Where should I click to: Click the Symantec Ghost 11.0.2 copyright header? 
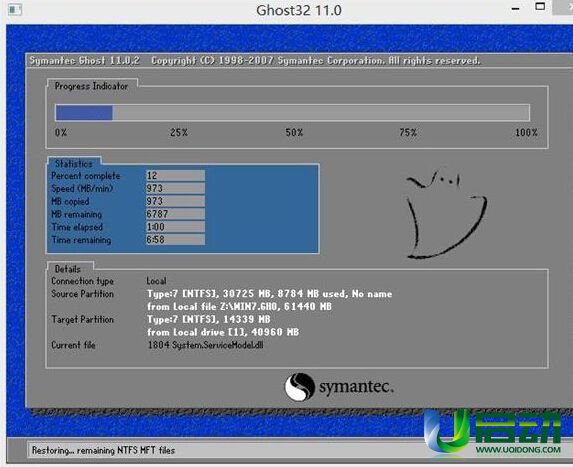(x=255, y=61)
